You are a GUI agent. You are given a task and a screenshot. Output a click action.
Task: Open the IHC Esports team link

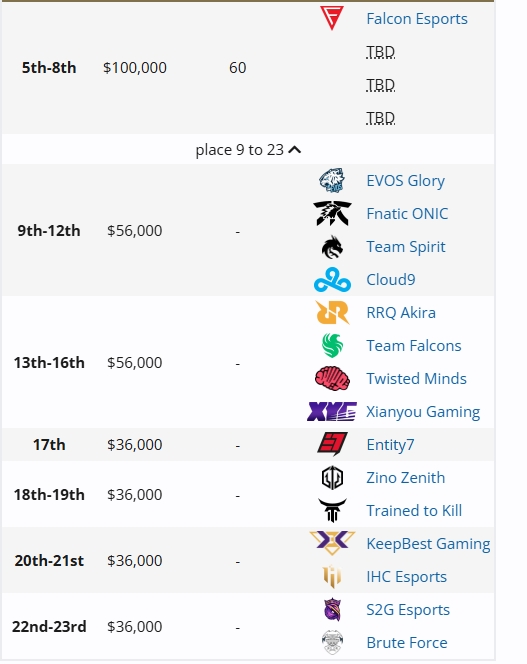406,577
